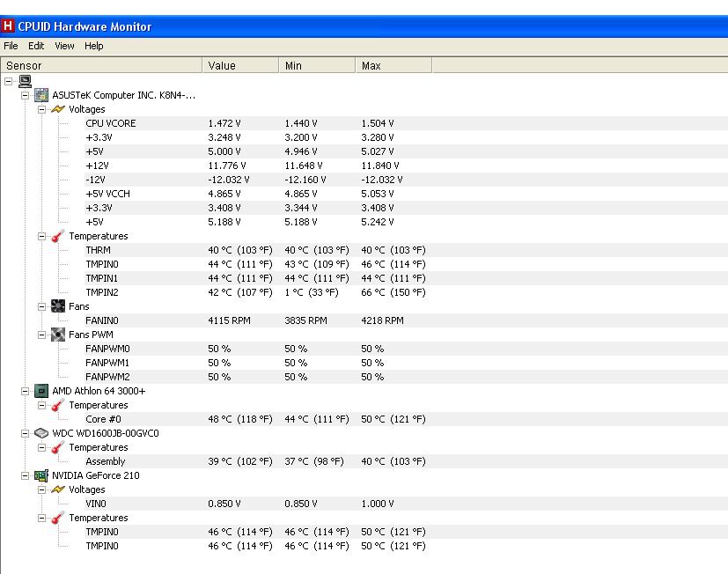Select the FANPWM2 row
The image size is (728, 574).
(406, 377)
